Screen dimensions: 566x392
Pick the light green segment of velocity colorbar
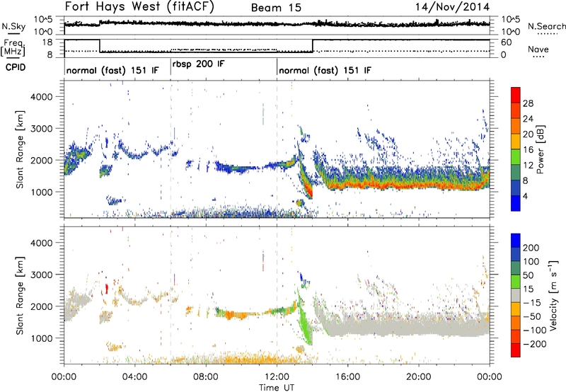516,282
